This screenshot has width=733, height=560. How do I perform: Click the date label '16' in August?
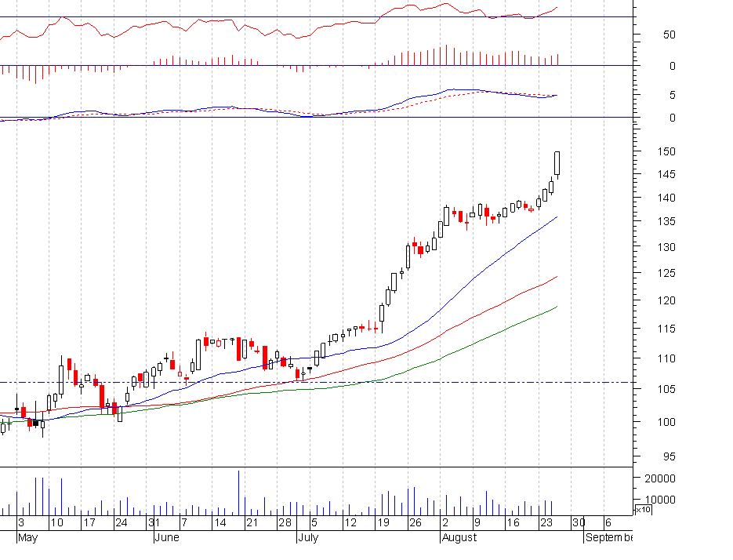[x=513, y=522]
